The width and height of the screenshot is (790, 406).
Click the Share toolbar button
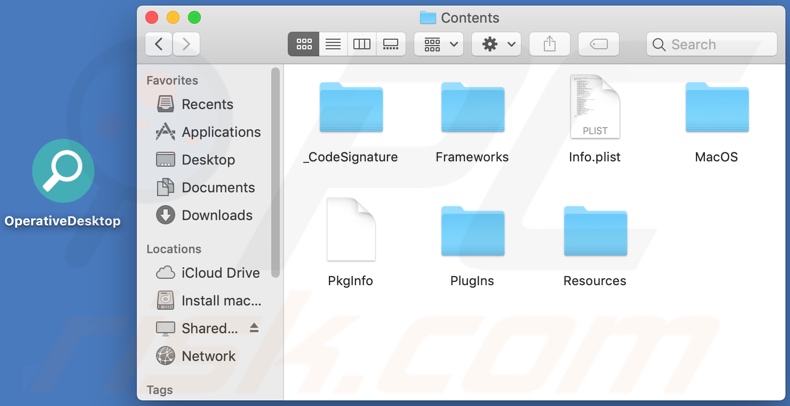(550, 44)
